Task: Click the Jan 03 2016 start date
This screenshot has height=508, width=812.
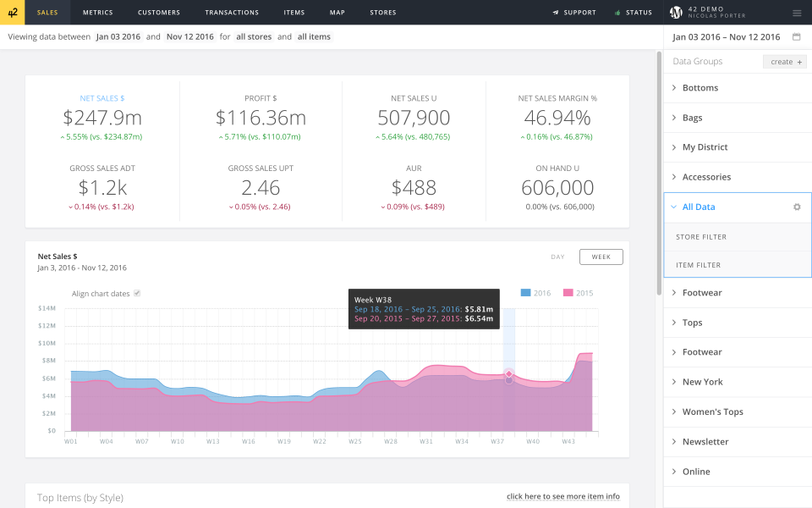Action: pyautogui.click(x=117, y=37)
